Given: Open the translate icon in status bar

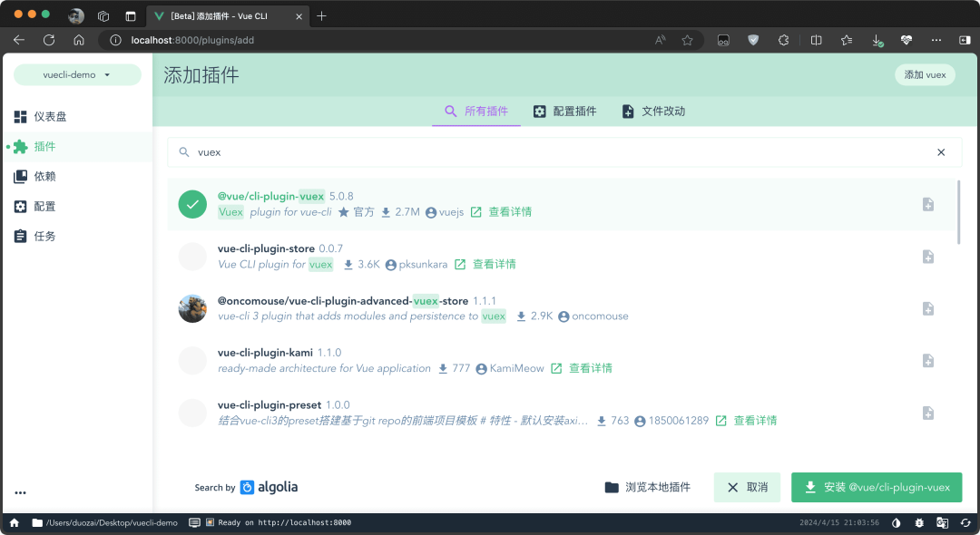Looking at the screenshot, I should (943, 523).
